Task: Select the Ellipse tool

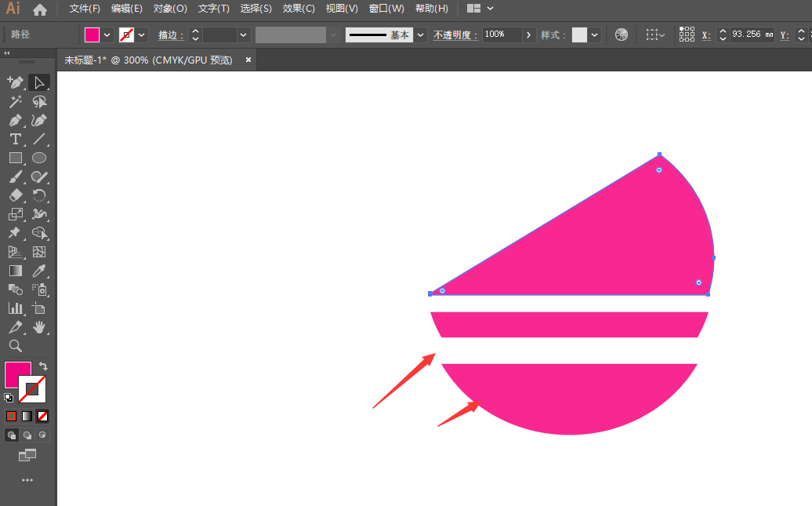Action: click(39, 158)
